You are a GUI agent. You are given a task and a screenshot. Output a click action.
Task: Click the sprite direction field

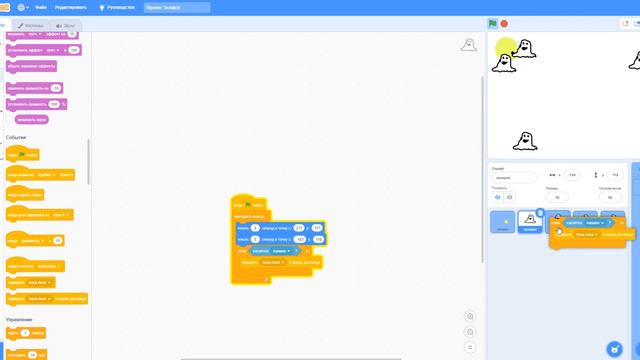[610, 198]
